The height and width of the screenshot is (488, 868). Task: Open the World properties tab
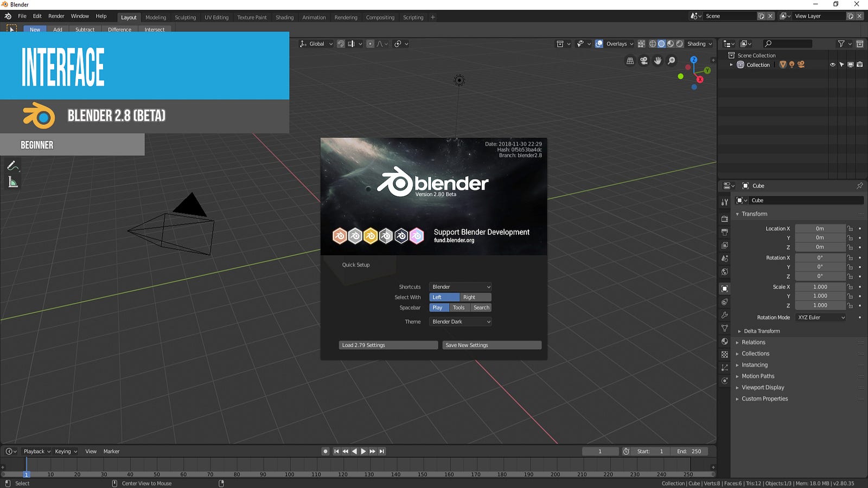[725, 272]
